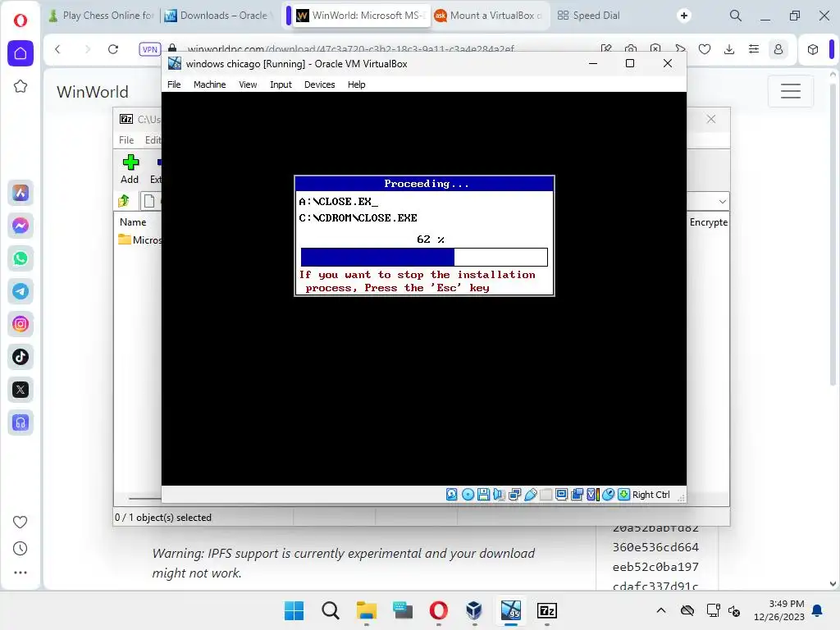
Task: Open the browser profile account icon
Action: 778,49
